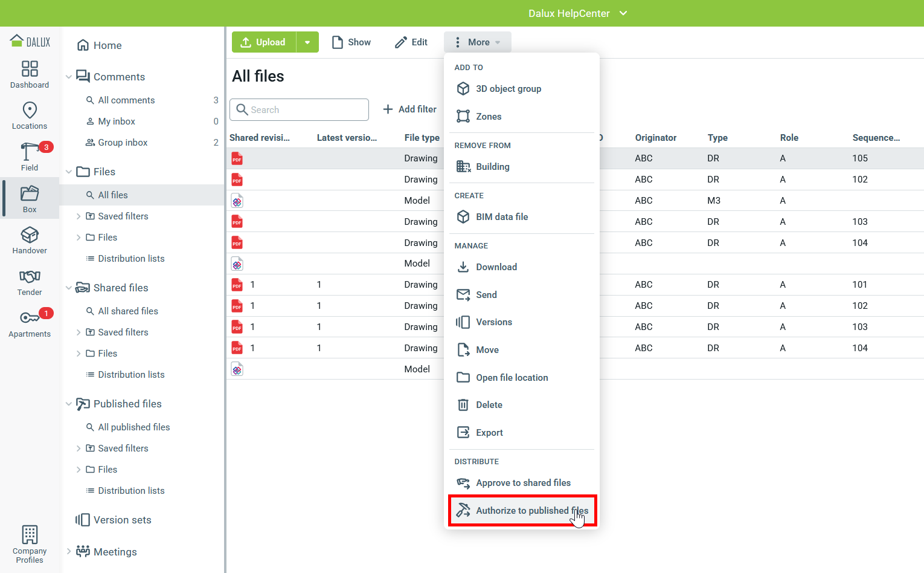Open All published files list
Screen dimensions: 924x573
pos(133,427)
